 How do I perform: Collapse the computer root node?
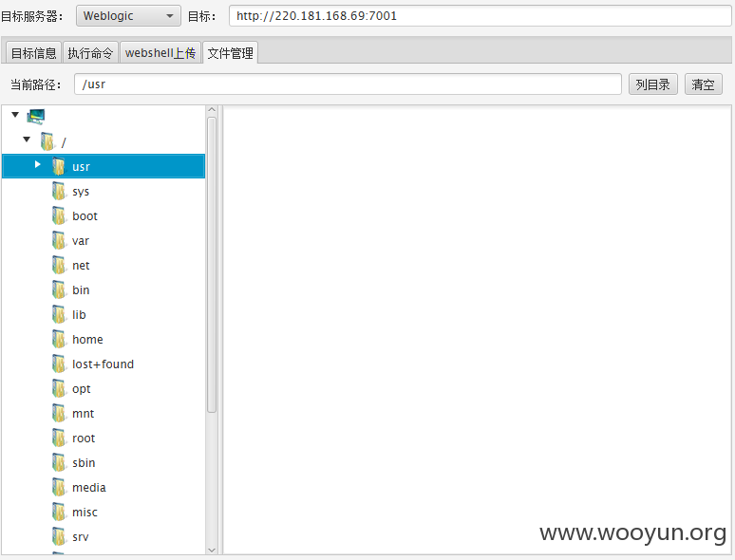click(x=15, y=114)
